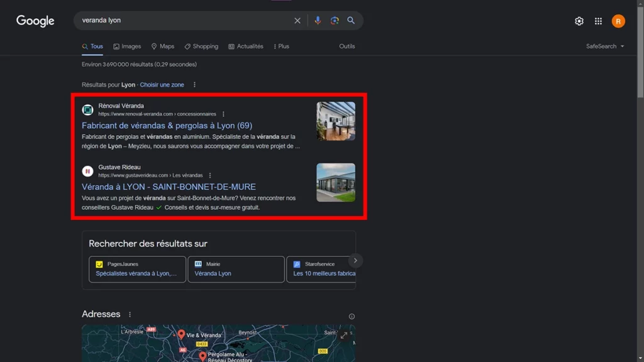Open the three-dot menu on the Rénoval Véranda result

coord(223,114)
